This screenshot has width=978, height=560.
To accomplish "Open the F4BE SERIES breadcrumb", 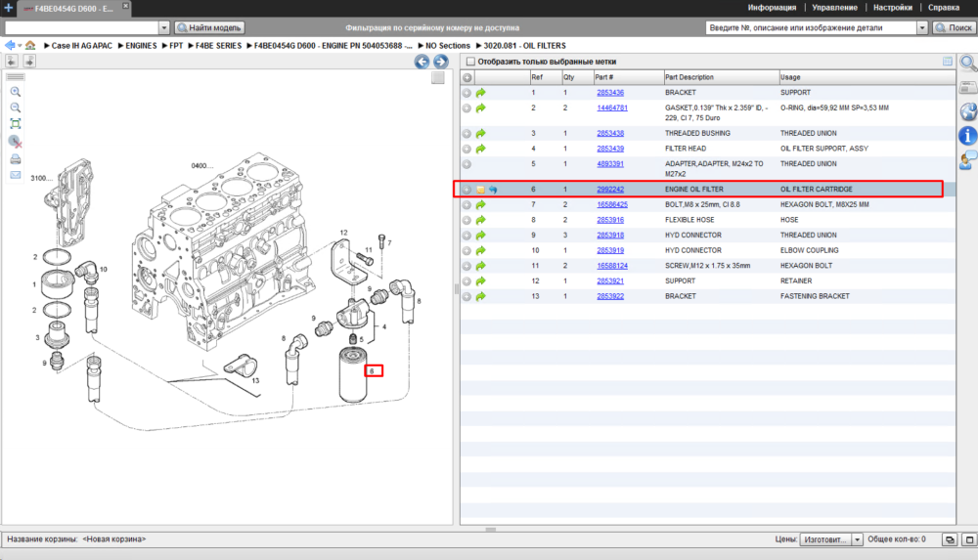I will pyautogui.click(x=218, y=46).
